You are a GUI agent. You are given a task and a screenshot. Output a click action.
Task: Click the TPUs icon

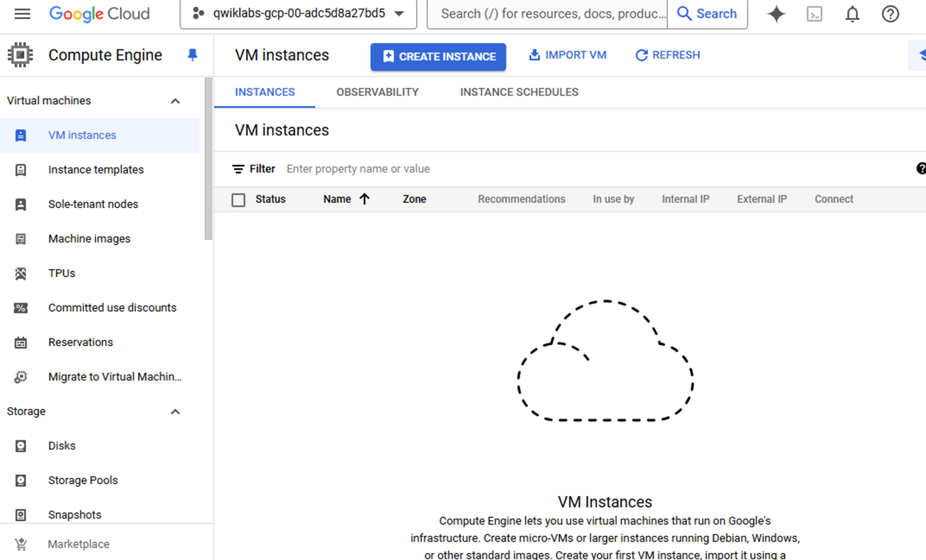20,273
